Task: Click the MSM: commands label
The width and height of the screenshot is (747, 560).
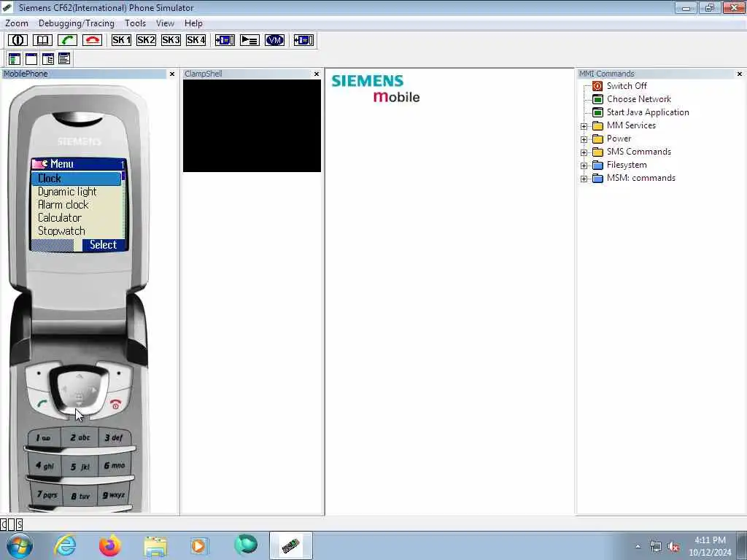Action: point(640,178)
